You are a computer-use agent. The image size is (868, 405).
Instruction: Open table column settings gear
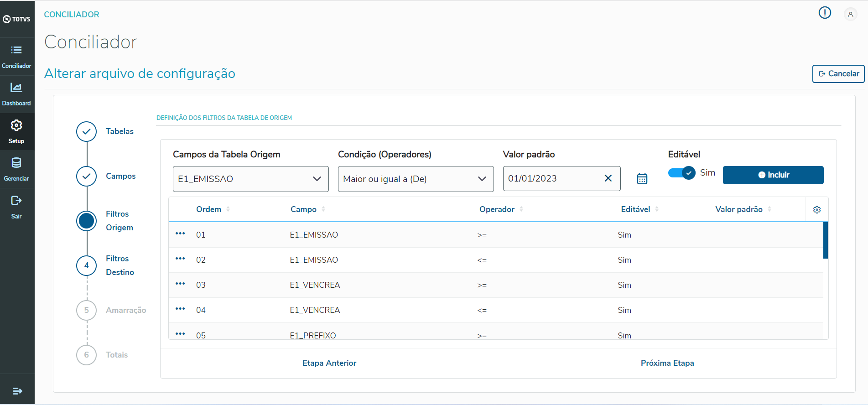tap(817, 209)
